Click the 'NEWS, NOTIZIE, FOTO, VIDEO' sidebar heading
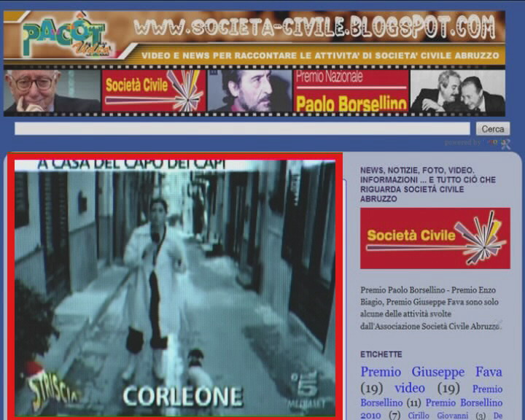 point(428,184)
